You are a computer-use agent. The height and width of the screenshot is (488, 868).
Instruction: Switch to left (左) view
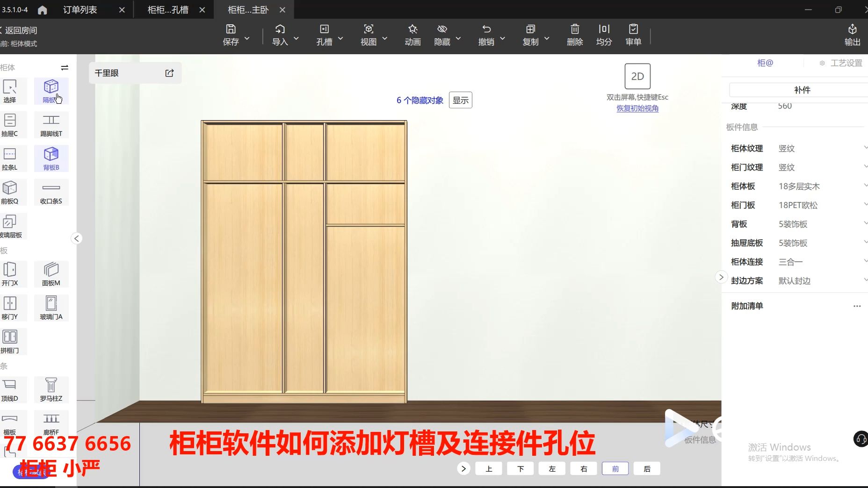coord(552,468)
